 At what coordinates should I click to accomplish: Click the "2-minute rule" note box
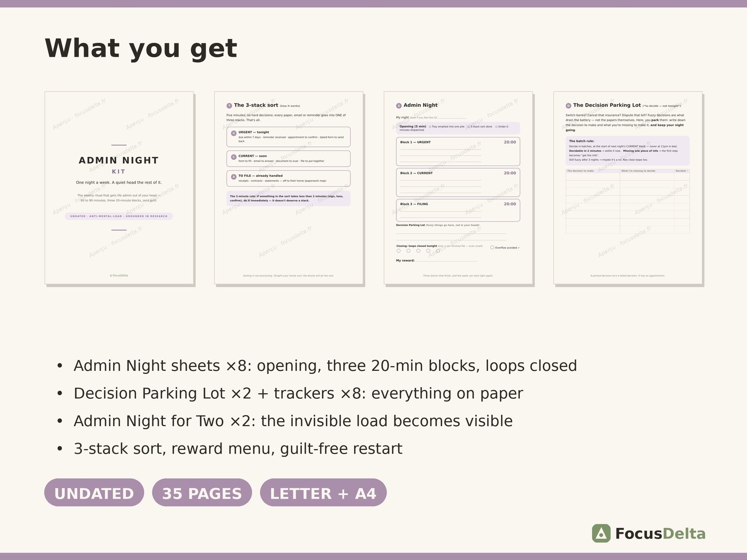click(x=288, y=199)
